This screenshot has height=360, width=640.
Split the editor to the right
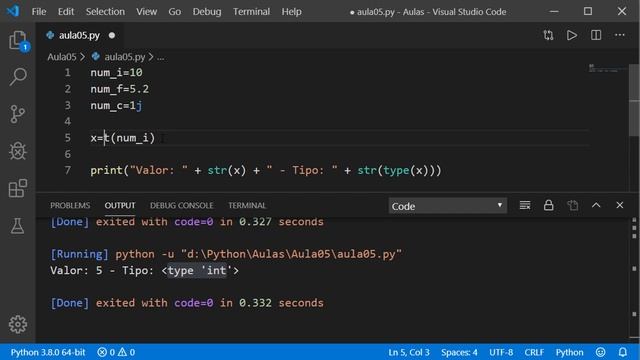click(x=596, y=36)
